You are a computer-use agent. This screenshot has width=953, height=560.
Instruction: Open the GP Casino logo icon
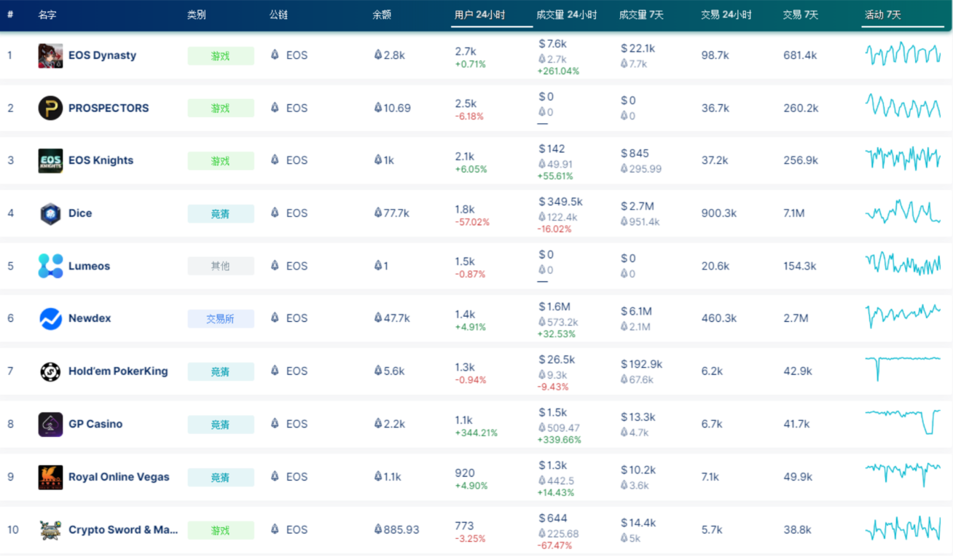pyautogui.click(x=50, y=424)
